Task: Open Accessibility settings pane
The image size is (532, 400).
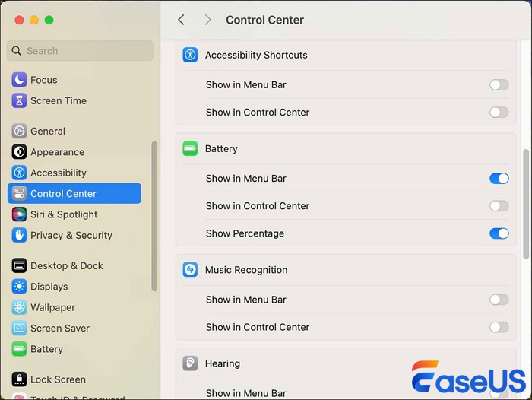Action: [74, 173]
